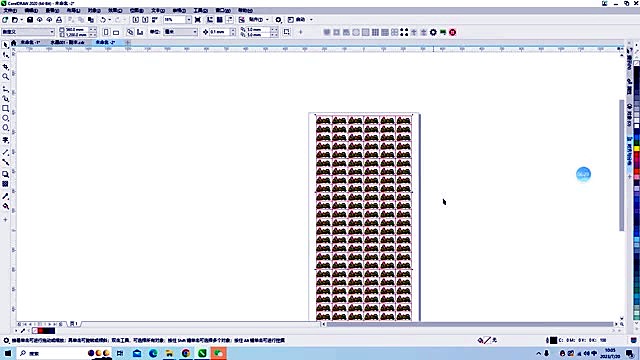Viewport: 640px width, 360px height.
Task: Toggle Show Guidelines button
Action: pos(229,20)
